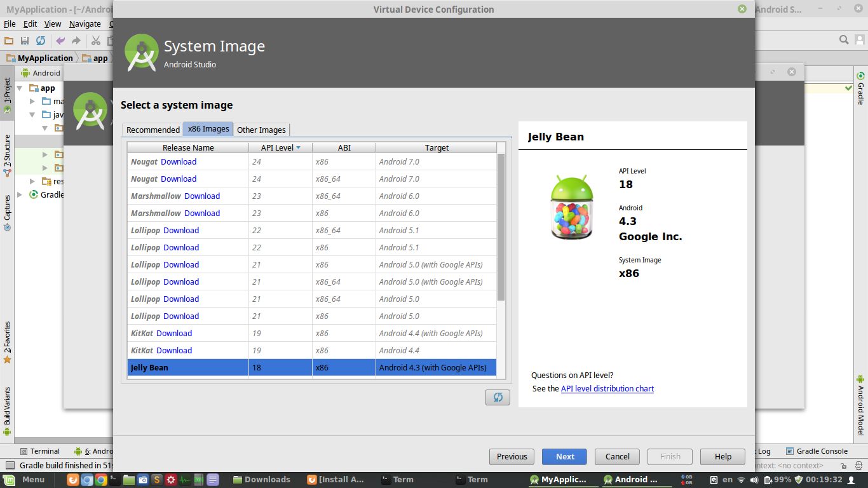868x488 pixels.
Task: Download Nougat x86 system image
Action: (179, 161)
